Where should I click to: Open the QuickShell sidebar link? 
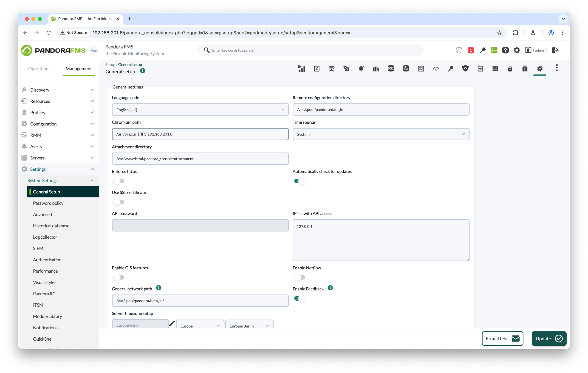click(x=43, y=339)
